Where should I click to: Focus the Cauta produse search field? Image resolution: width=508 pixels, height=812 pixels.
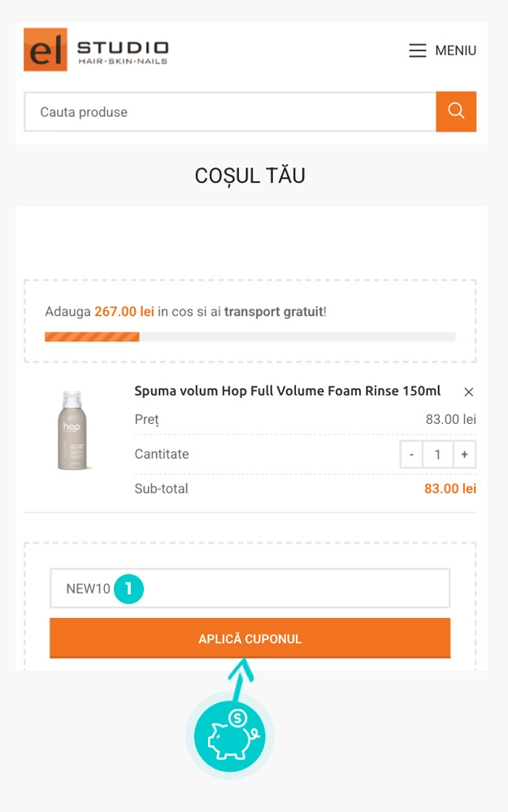click(230, 112)
